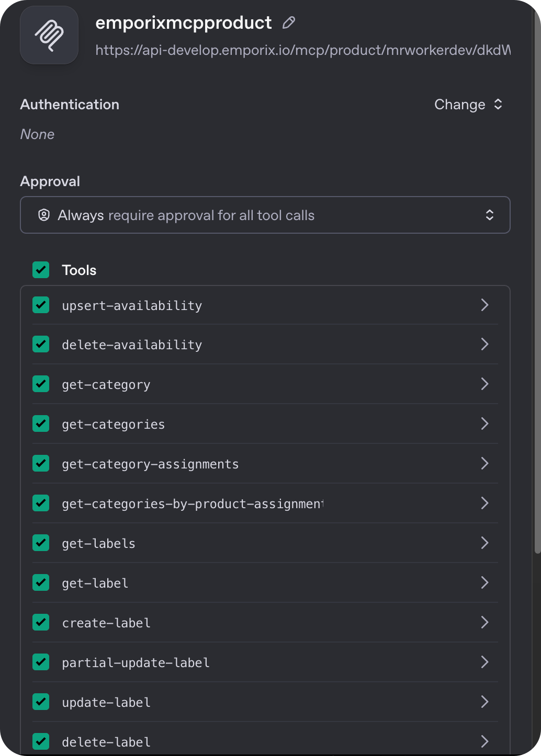
Task: Select the delete-label tool name
Action: tap(106, 742)
